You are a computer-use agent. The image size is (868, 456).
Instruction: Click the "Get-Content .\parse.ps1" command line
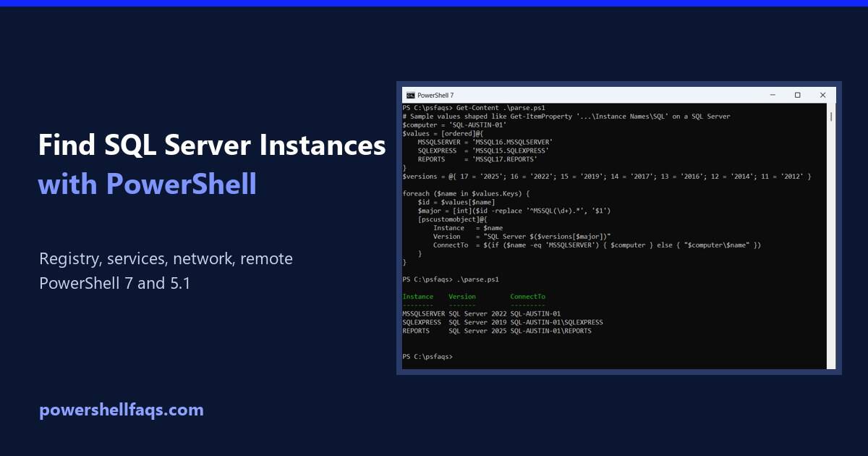click(474, 108)
